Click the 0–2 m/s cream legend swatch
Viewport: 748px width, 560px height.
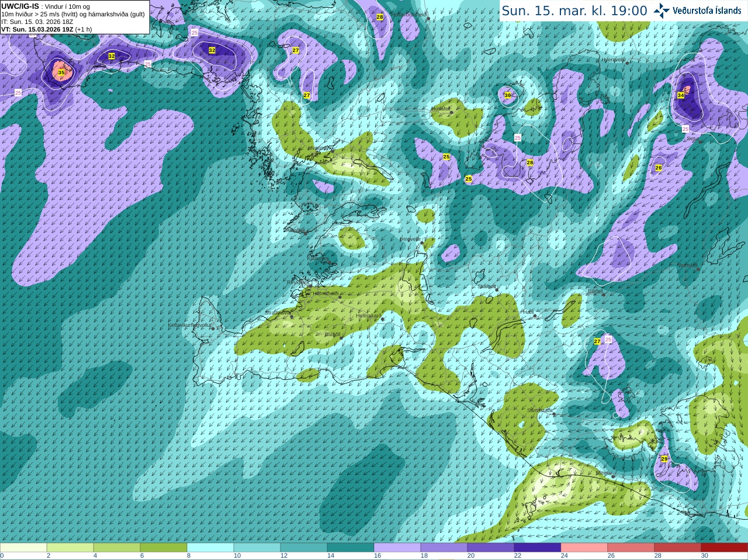(23, 548)
